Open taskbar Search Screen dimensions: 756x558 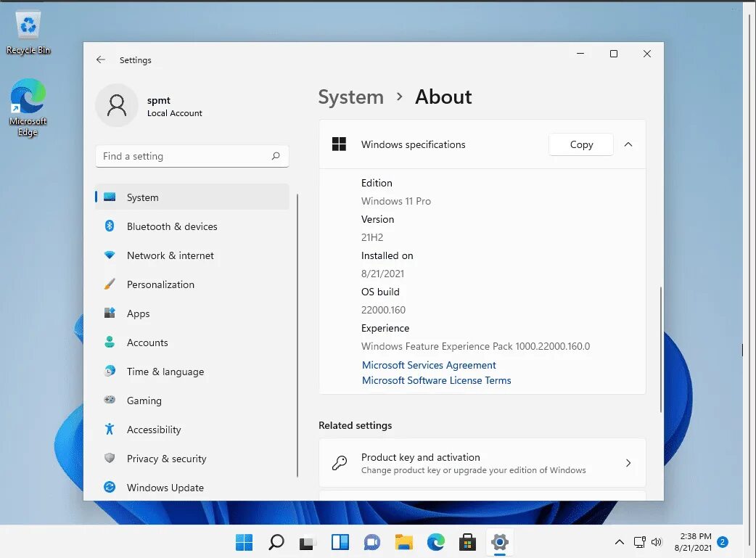pyautogui.click(x=276, y=543)
